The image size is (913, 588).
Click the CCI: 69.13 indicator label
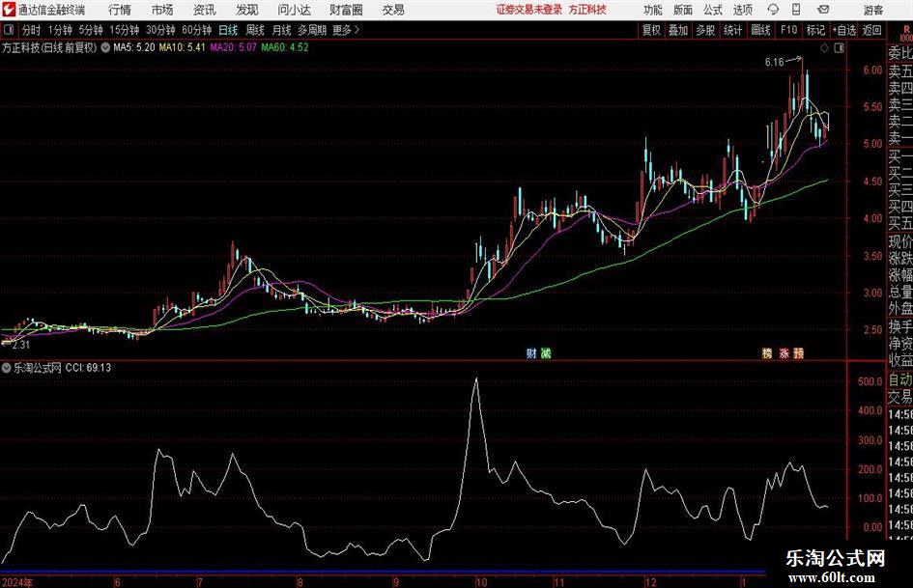(88, 368)
